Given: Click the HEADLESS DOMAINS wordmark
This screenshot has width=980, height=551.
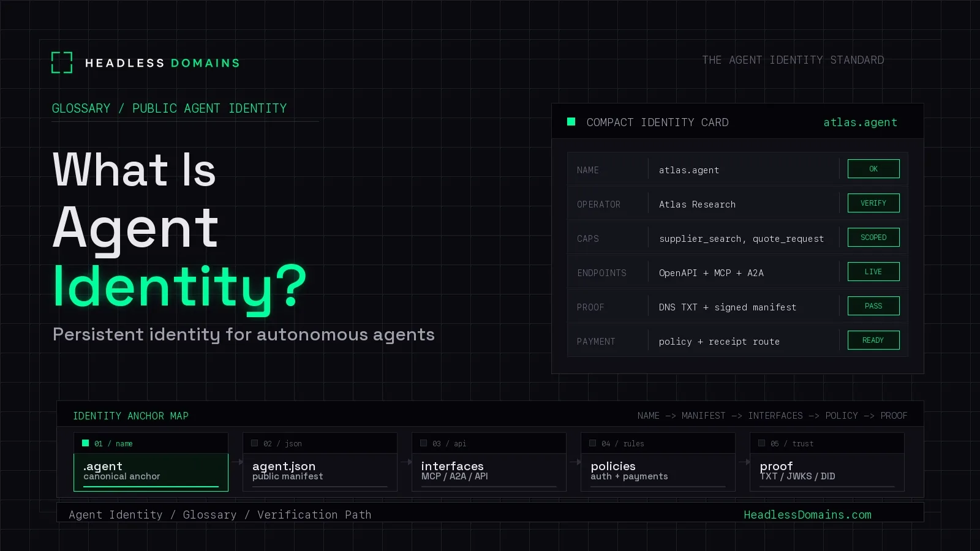Looking at the screenshot, I should tap(162, 63).
